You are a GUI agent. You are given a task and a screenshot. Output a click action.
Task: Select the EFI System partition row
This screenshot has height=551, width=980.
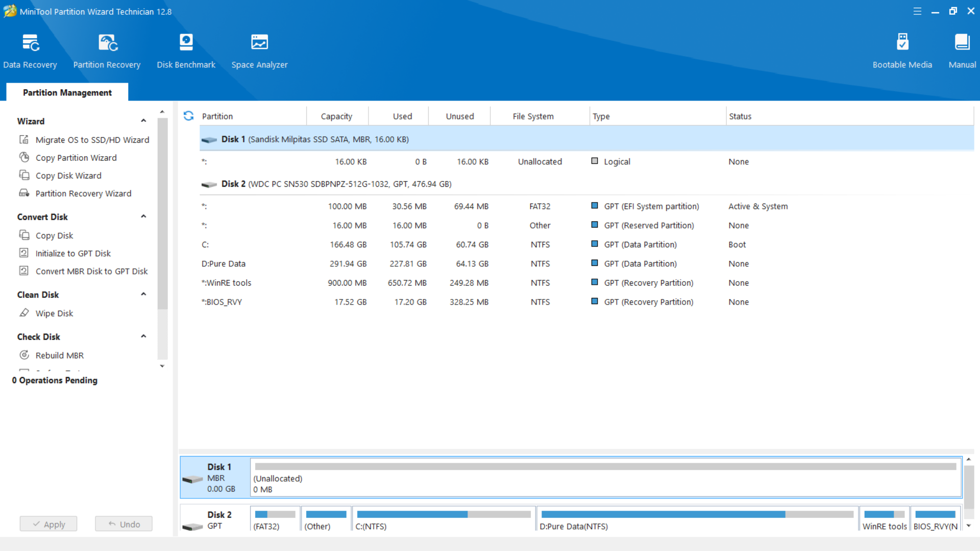tap(586, 206)
